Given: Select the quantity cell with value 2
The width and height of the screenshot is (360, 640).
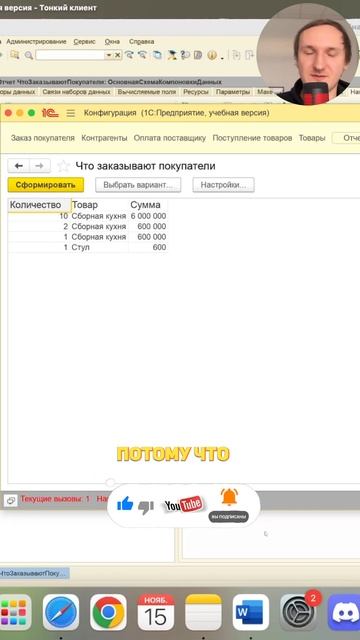Looking at the screenshot, I should pos(39,227).
